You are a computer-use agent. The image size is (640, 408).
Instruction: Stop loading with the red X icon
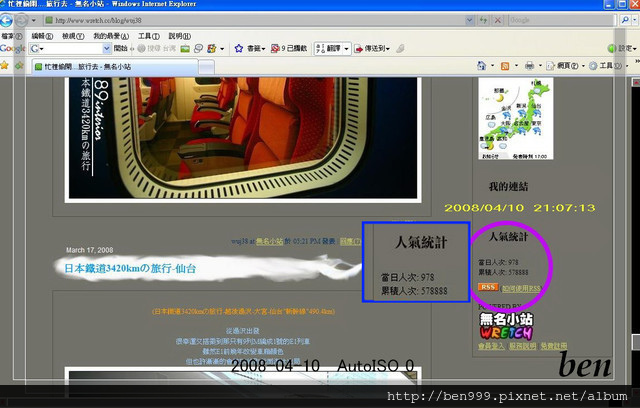coord(498,20)
